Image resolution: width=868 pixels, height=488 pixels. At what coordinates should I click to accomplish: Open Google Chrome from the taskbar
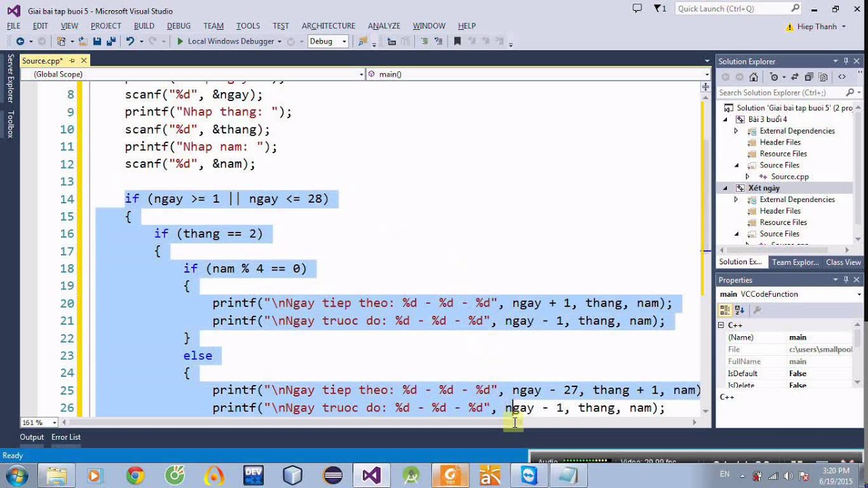(135, 476)
